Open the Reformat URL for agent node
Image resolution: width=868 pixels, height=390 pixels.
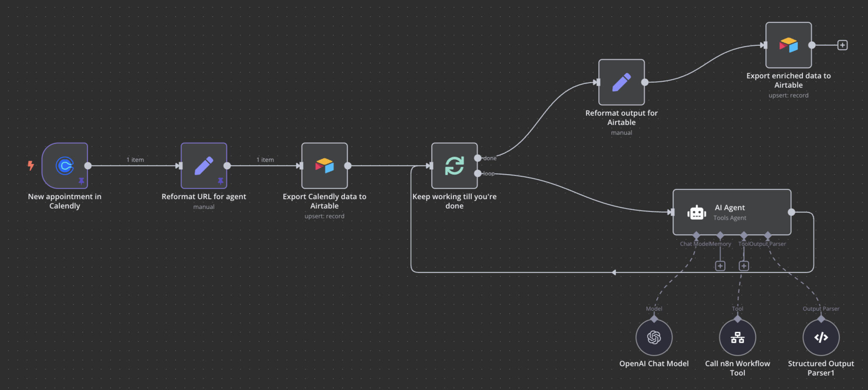point(204,165)
